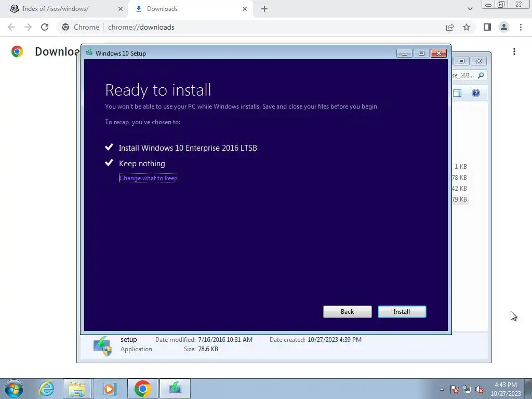Go forward in Chrome

(x=28, y=27)
